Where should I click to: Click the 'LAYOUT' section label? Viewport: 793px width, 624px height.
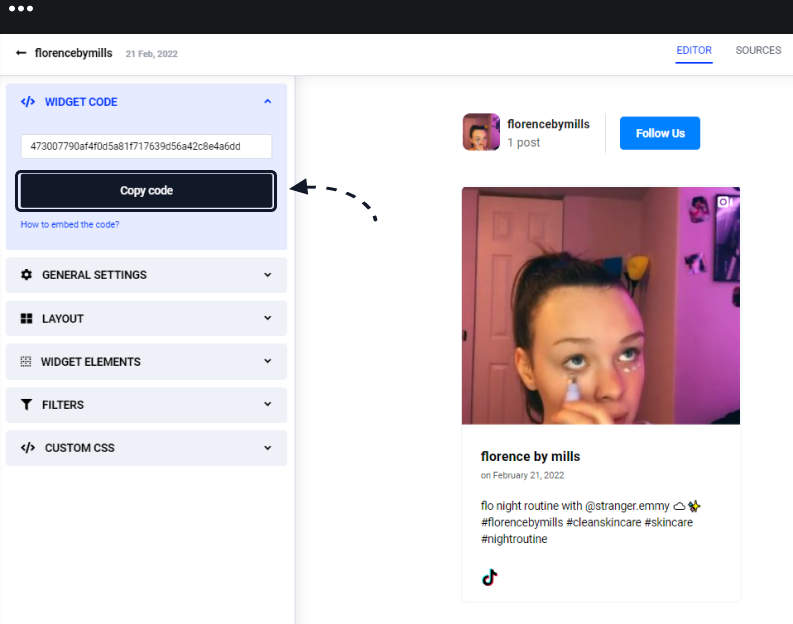coord(63,319)
